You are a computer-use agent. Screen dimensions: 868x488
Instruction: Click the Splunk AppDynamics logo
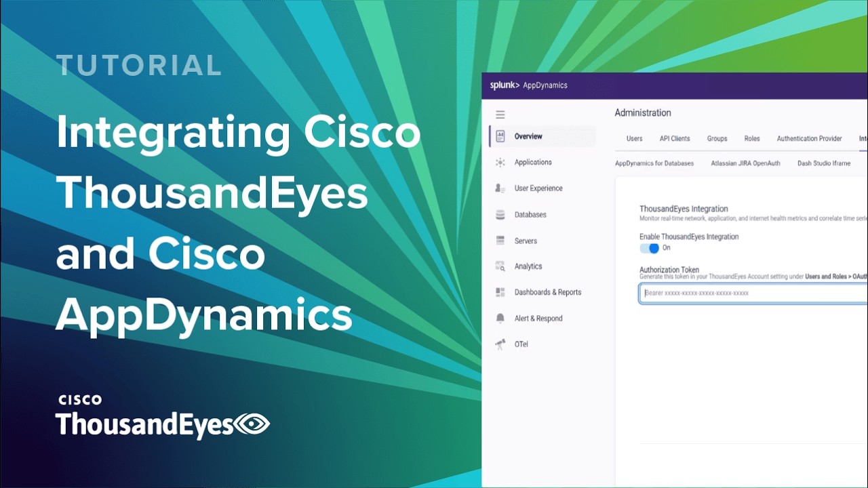click(x=528, y=85)
